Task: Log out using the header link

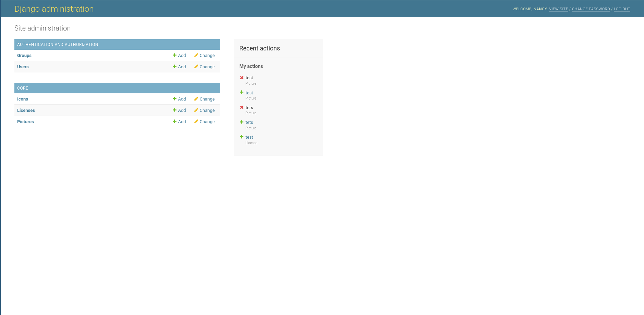Action: (622, 9)
